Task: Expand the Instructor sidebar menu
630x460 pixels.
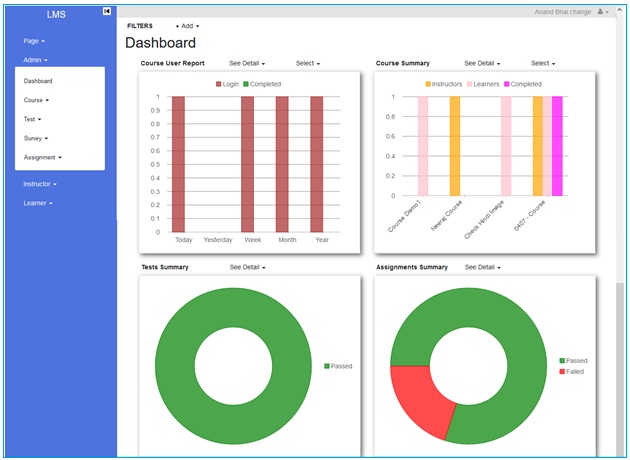Action: click(40, 184)
